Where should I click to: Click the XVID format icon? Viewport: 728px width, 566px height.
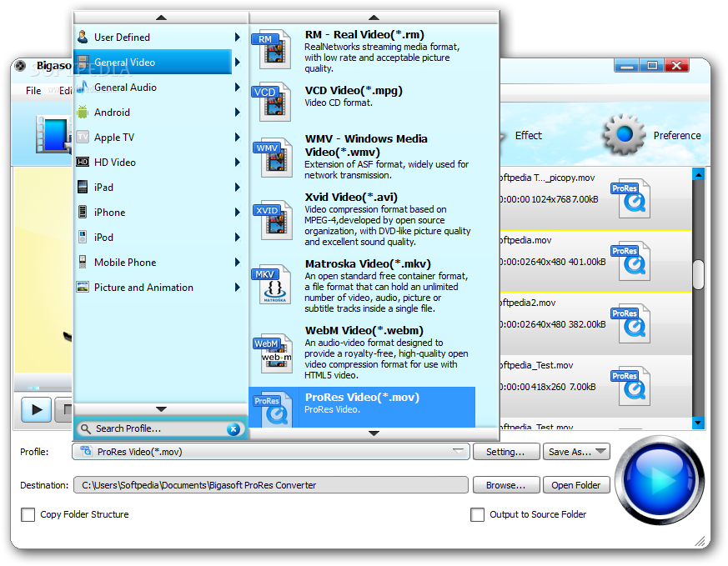[x=273, y=220]
